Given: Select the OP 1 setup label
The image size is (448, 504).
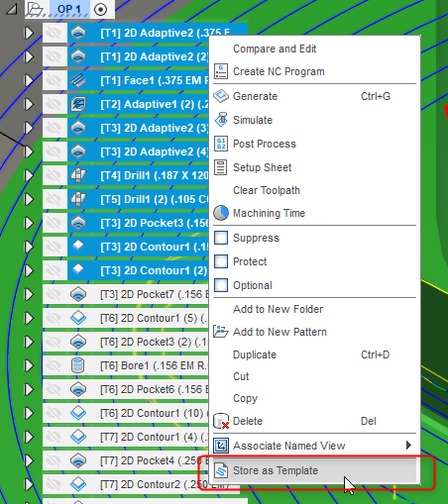Looking at the screenshot, I should point(69,9).
